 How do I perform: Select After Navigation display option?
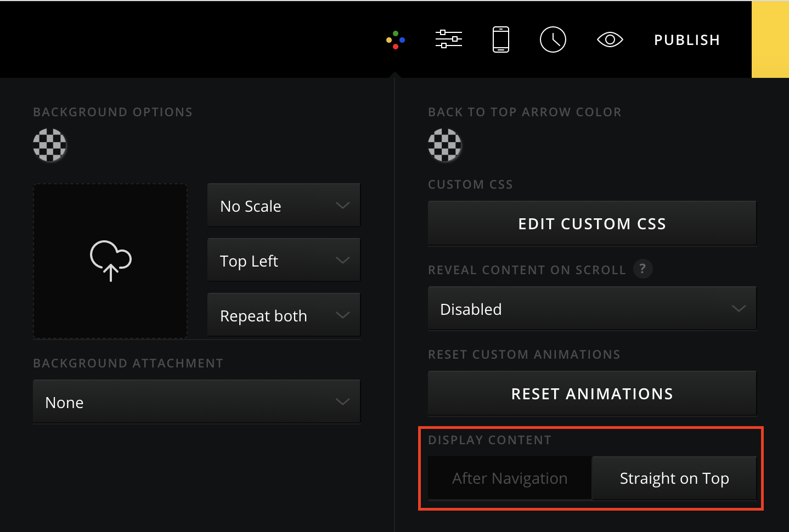(510, 478)
